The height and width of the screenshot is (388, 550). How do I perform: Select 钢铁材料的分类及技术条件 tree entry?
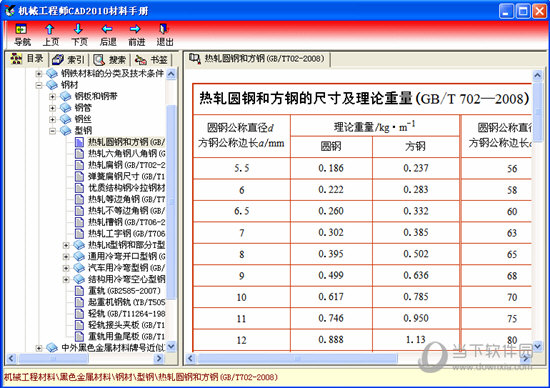coord(112,73)
